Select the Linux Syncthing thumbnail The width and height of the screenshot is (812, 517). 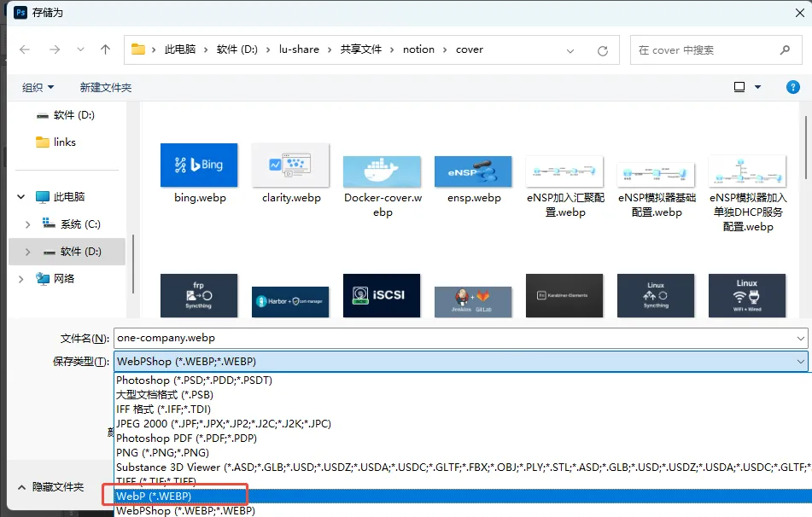[656, 295]
